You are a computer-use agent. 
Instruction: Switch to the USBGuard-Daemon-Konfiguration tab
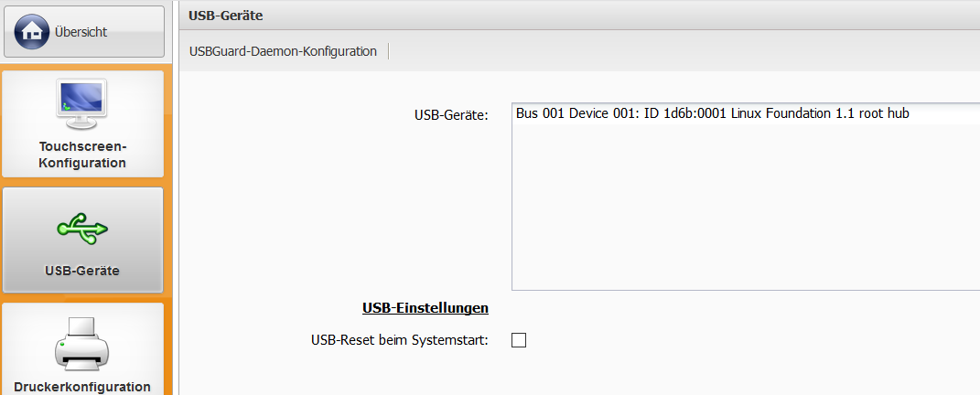283,51
